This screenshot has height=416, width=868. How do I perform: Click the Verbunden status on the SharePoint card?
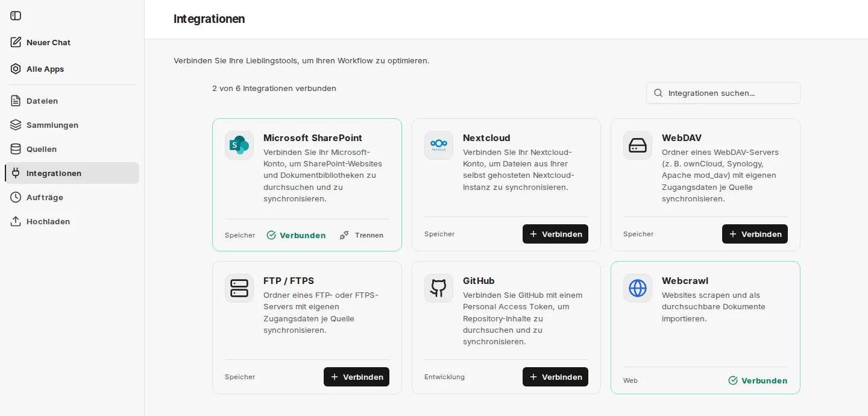click(296, 235)
